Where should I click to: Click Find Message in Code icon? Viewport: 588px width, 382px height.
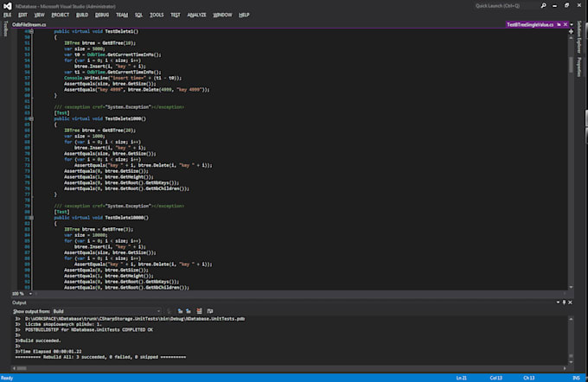[169, 311]
